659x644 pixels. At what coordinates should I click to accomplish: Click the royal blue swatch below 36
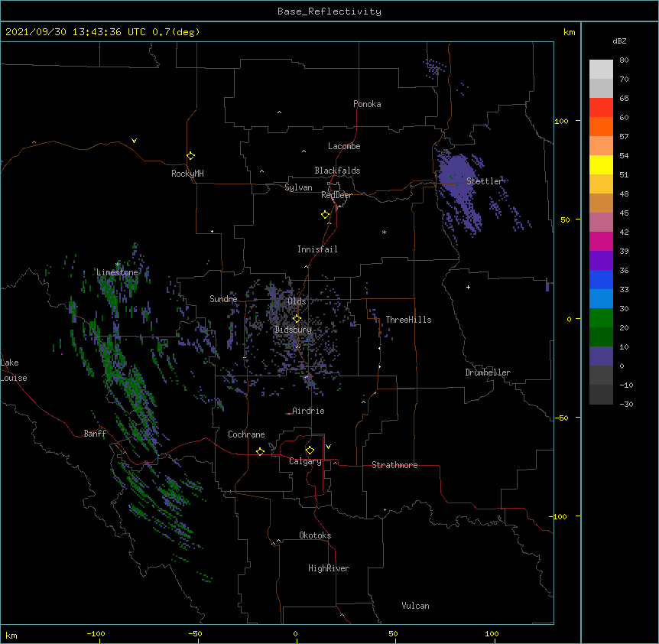point(601,279)
